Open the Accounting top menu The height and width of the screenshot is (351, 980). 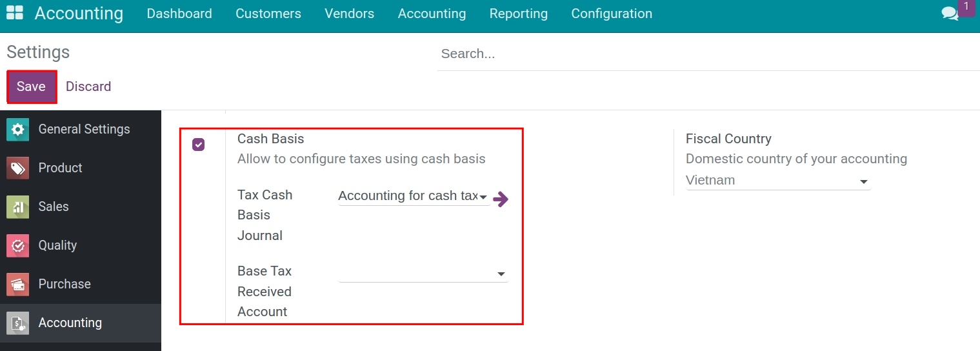pyautogui.click(x=432, y=14)
